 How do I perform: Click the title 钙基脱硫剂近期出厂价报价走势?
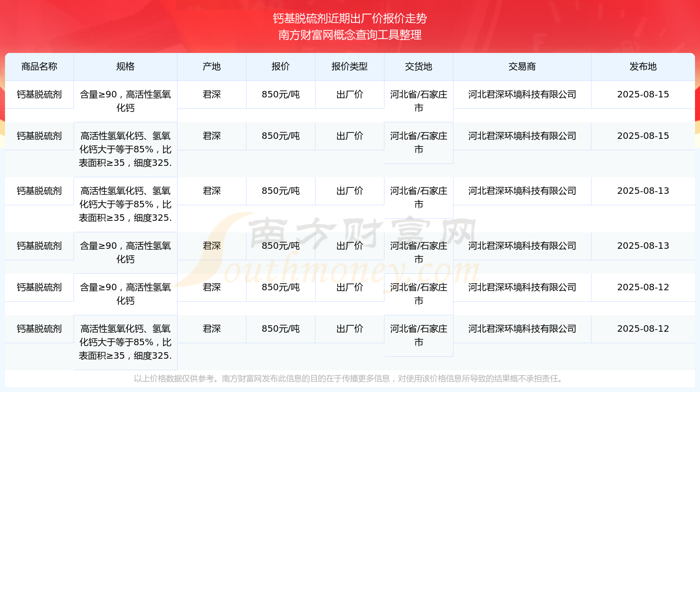tap(350, 18)
